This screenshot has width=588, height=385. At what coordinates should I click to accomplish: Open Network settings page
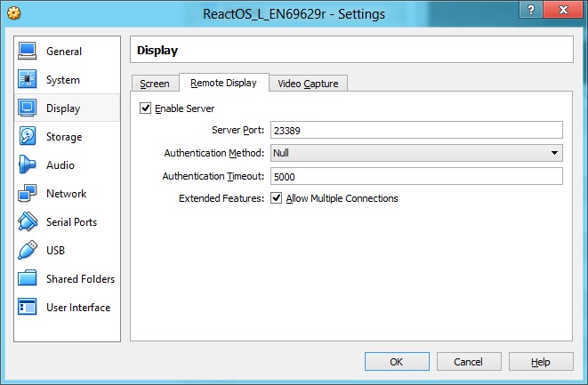(67, 194)
